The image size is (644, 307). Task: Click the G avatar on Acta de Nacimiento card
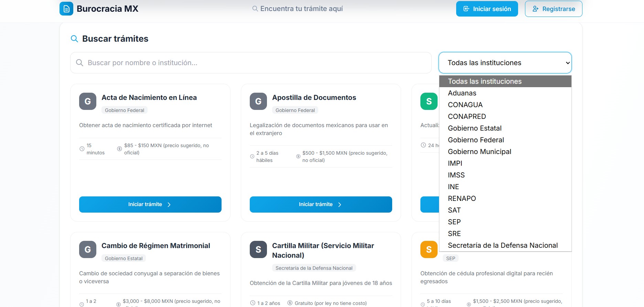pos(88,101)
